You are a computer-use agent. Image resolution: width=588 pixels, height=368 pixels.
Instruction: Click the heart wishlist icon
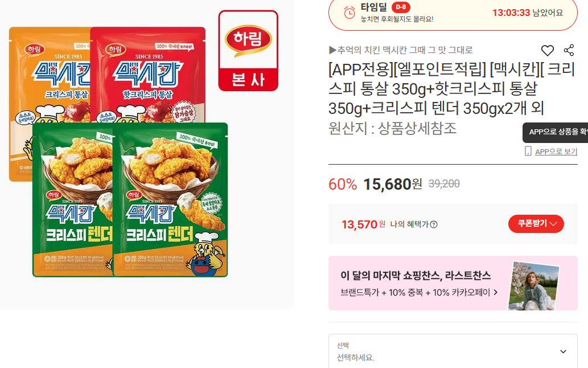(547, 50)
